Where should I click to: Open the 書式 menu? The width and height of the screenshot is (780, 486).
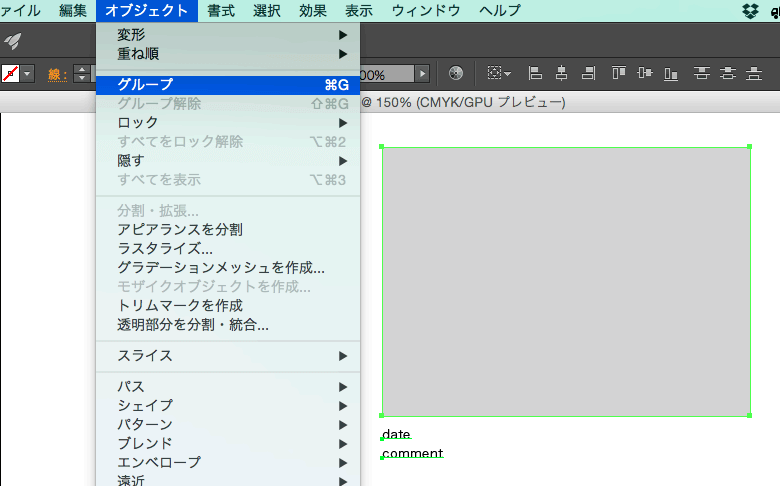coord(221,10)
